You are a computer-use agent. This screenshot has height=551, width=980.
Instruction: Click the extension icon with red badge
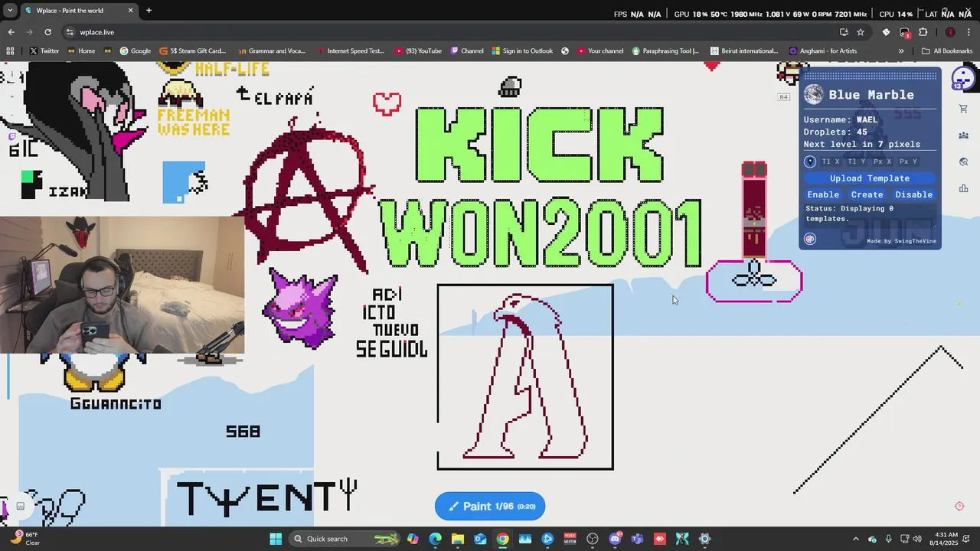tap(904, 32)
